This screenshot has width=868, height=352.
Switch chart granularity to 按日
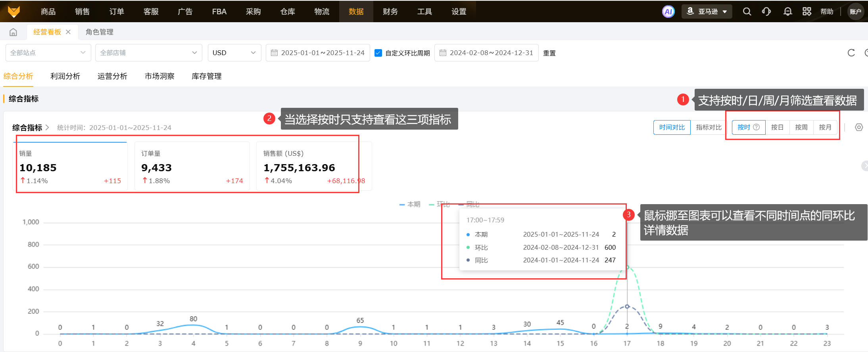777,127
